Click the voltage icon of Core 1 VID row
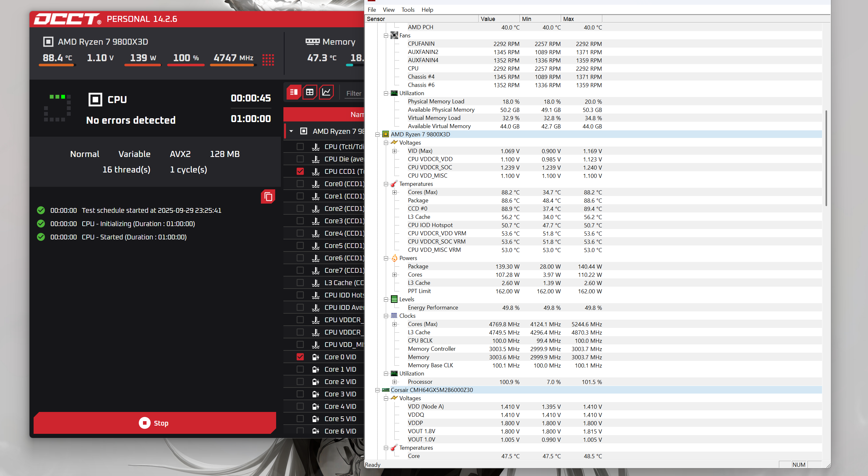The height and width of the screenshot is (476, 868). (316, 369)
